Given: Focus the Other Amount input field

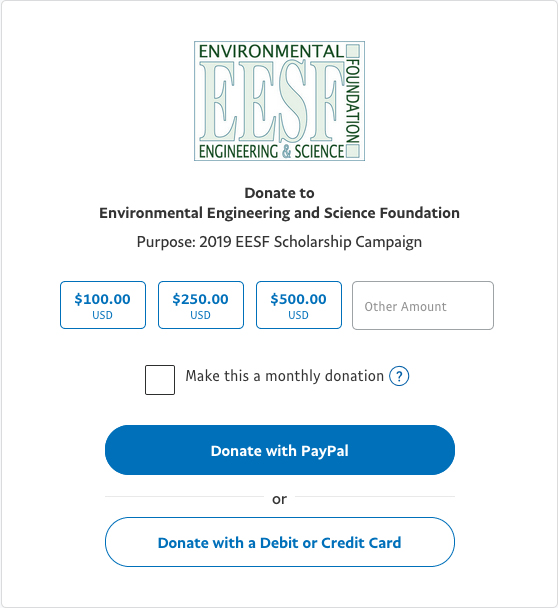Looking at the screenshot, I should point(423,306).
